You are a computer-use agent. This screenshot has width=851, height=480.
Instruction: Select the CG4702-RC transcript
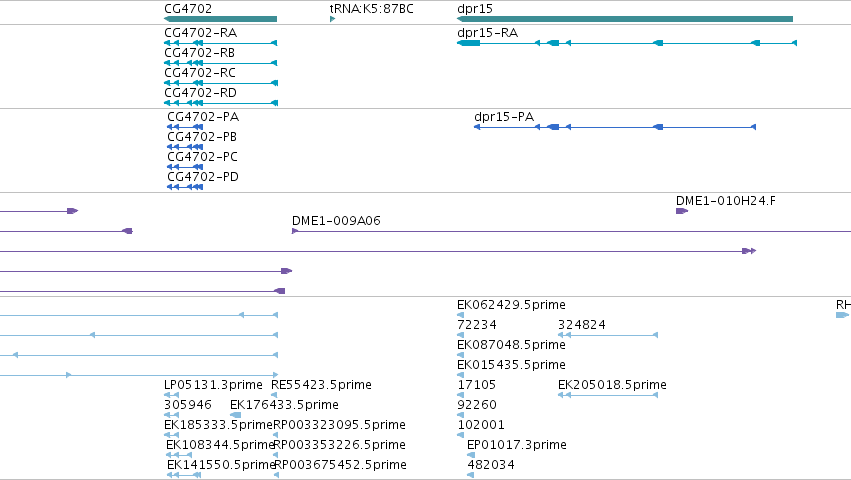(x=221, y=83)
